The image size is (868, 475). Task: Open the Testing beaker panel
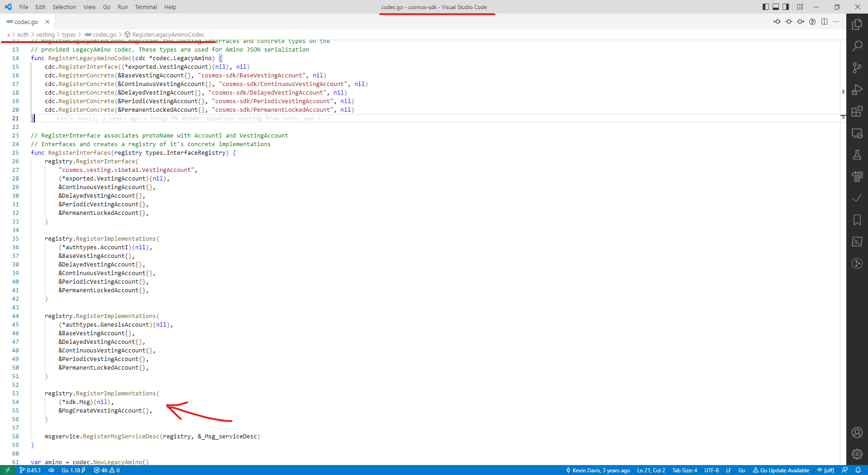857,155
